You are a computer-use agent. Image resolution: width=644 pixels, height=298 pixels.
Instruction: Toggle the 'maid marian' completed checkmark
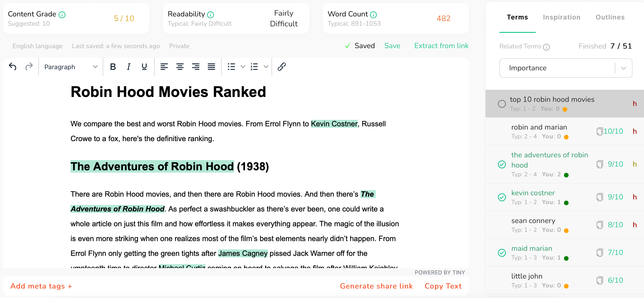coord(502,253)
